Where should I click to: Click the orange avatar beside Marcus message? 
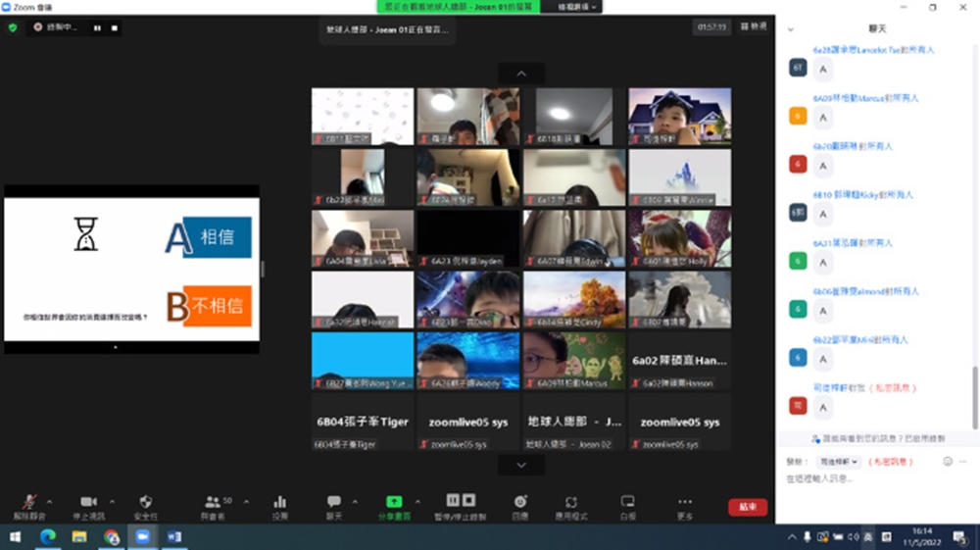pos(798,117)
